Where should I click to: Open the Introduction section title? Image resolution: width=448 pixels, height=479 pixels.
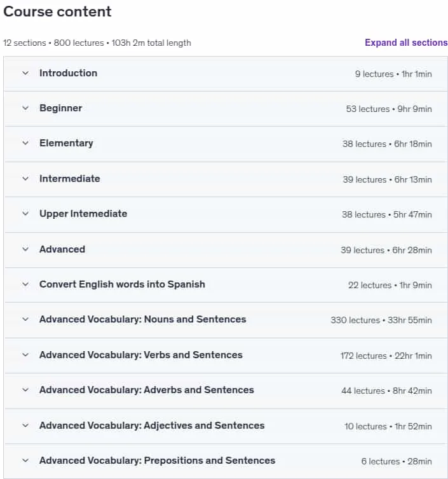[x=69, y=73]
